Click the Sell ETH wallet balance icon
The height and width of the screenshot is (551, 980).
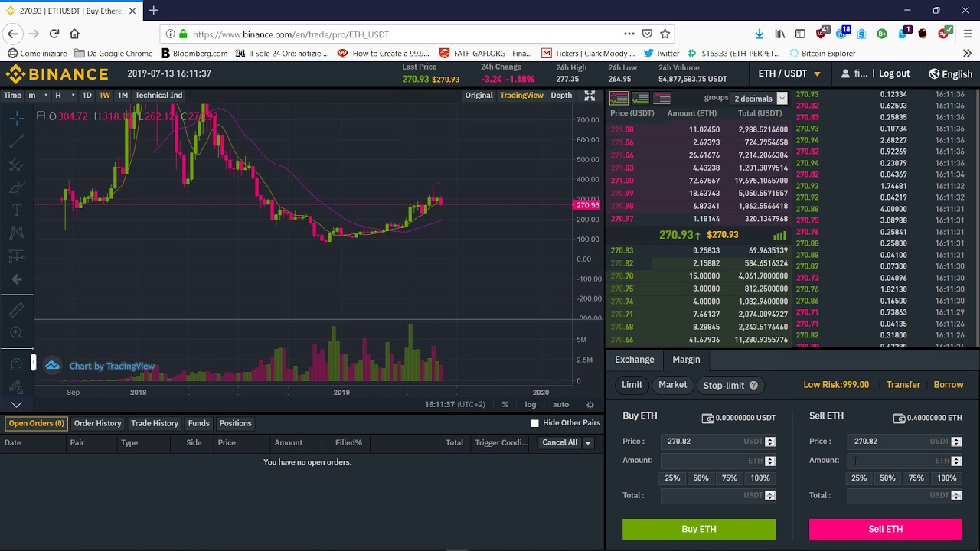click(899, 418)
